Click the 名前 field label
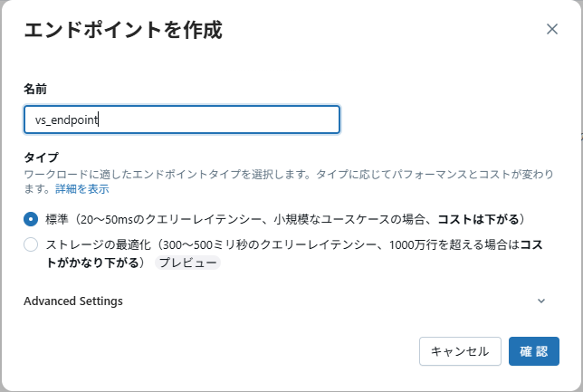This screenshot has width=583, height=392. [35, 89]
